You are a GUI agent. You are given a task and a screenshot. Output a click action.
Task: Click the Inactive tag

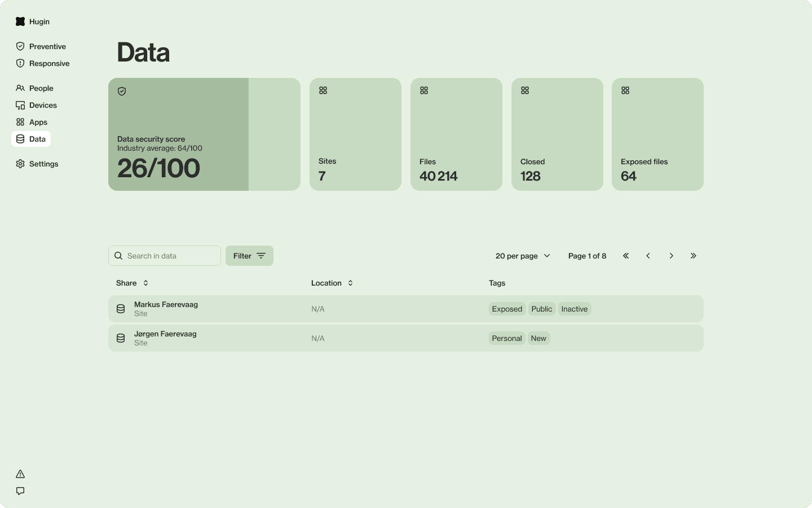tap(575, 309)
